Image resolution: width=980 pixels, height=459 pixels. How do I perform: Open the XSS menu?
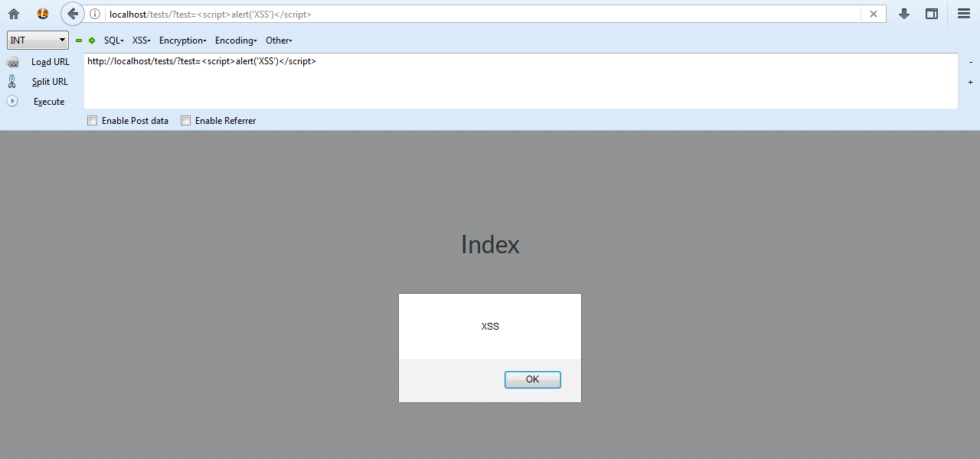(141, 41)
